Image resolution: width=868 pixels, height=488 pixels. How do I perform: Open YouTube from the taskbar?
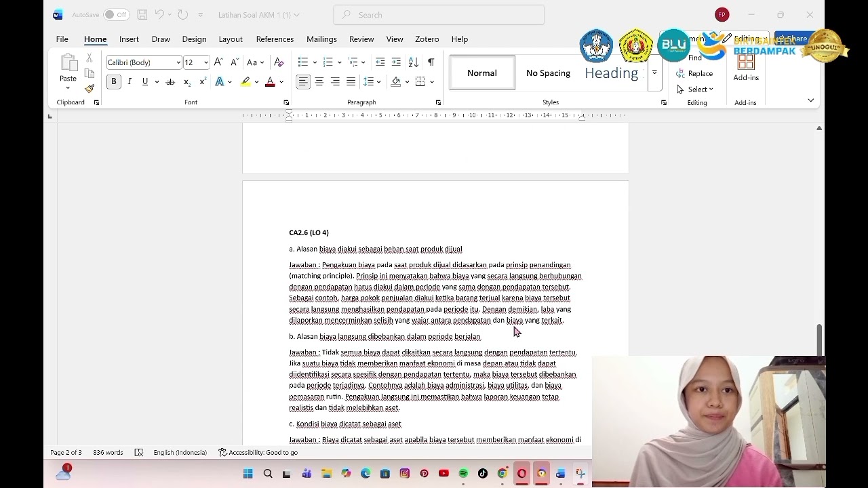443,474
